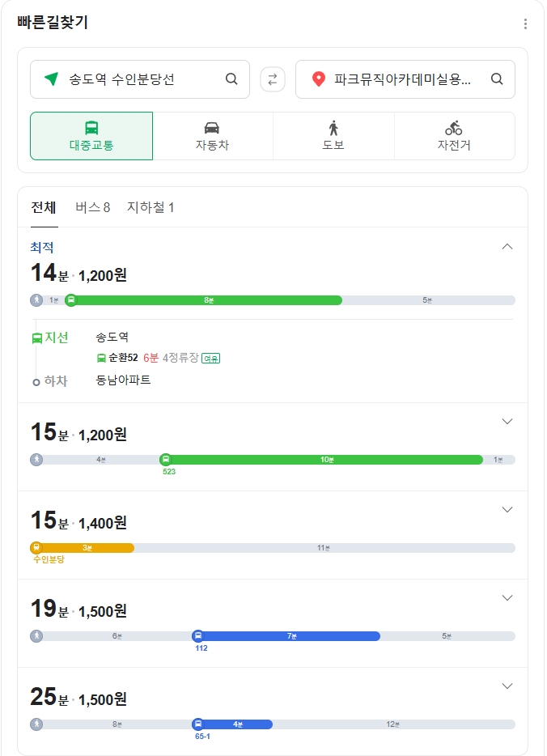Click the 순환52 bus link
Image resolution: width=547 pixels, height=756 pixels.
tap(122, 358)
